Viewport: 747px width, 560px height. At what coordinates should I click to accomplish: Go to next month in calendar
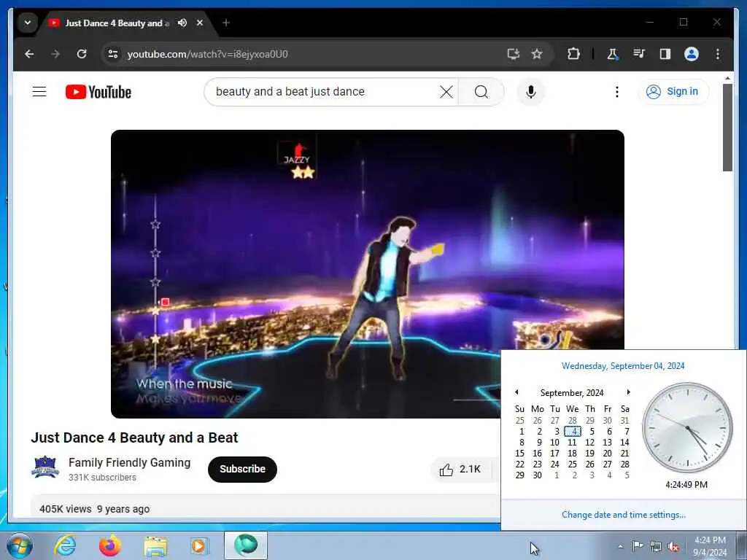(628, 392)
